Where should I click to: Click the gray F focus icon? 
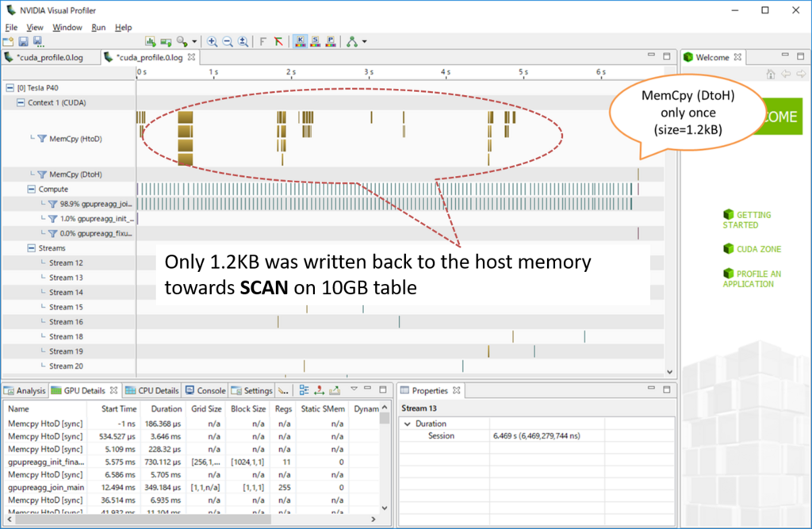(x=262, y=42)
